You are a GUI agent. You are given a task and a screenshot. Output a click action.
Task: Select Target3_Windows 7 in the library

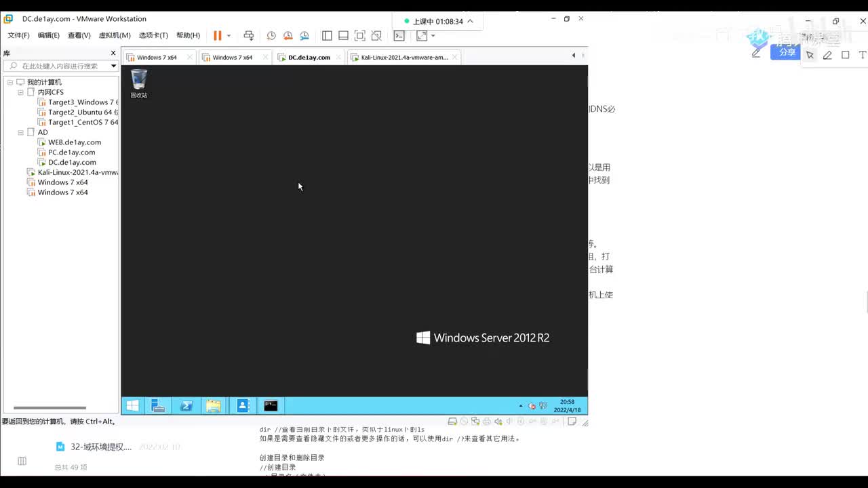pyautogui.click(x=78, y=102)
